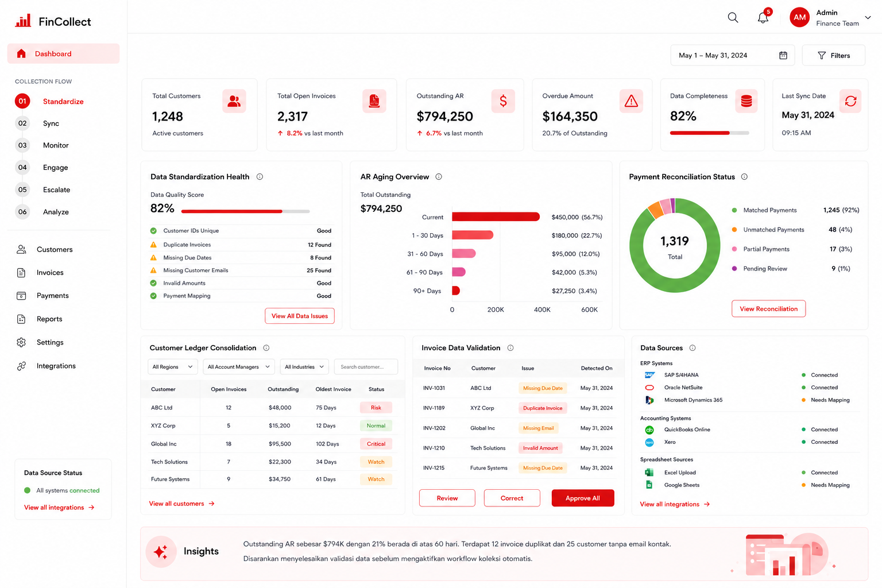Select step 01 Standardize
This screenshot has width=882, height=588.
click(x=49, y=102)
